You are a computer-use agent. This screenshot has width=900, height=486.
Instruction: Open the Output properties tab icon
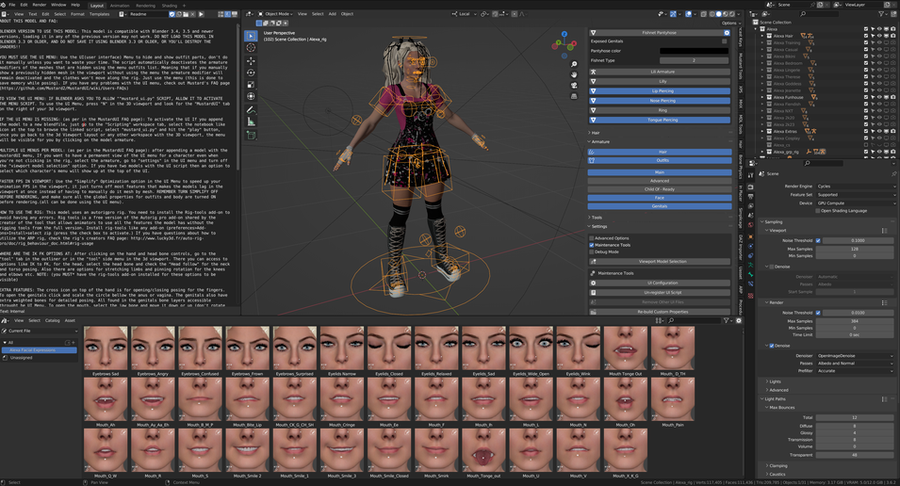[750, 196]
